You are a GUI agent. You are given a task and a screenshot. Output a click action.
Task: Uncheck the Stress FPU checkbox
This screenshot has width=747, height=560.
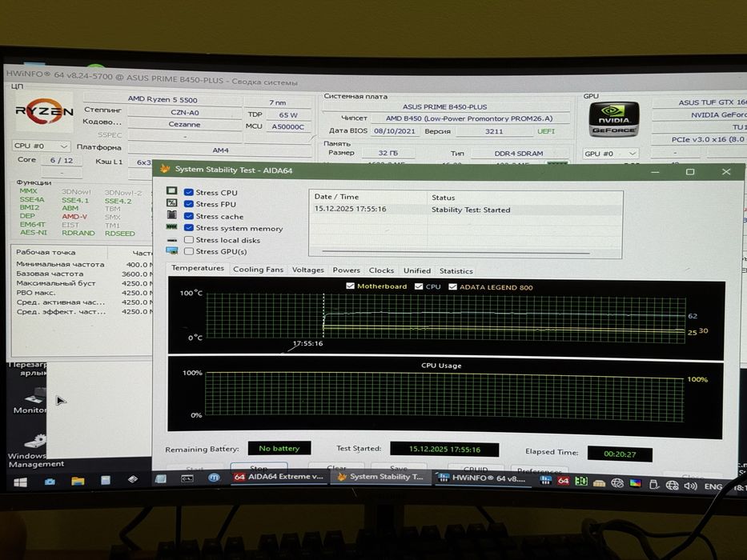tap(189, 204)
